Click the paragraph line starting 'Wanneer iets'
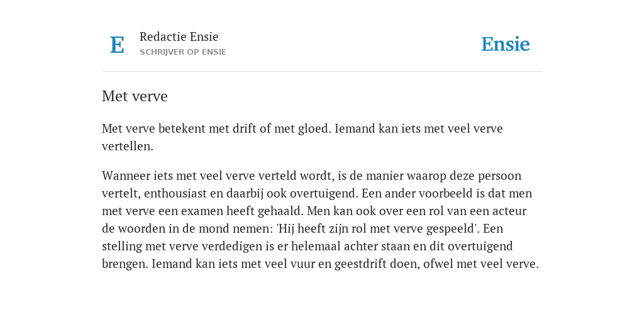Viewport: 644px width, 322px height. point(312,176)
